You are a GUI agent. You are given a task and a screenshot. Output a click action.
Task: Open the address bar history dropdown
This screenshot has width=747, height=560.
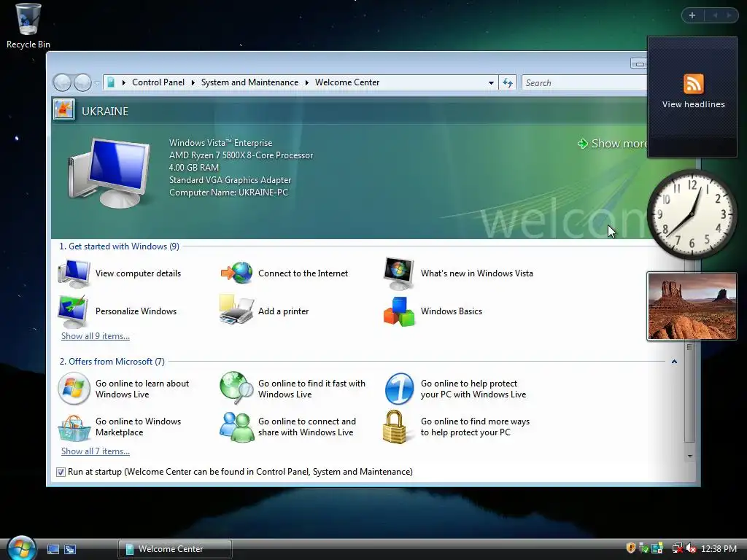tap(491, 83)
